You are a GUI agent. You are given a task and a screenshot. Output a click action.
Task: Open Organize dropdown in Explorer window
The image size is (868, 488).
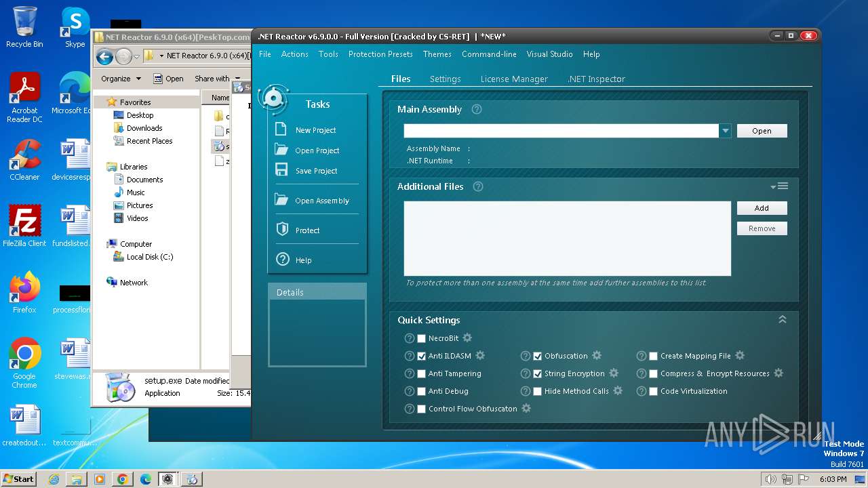click(x=121, y=79)
